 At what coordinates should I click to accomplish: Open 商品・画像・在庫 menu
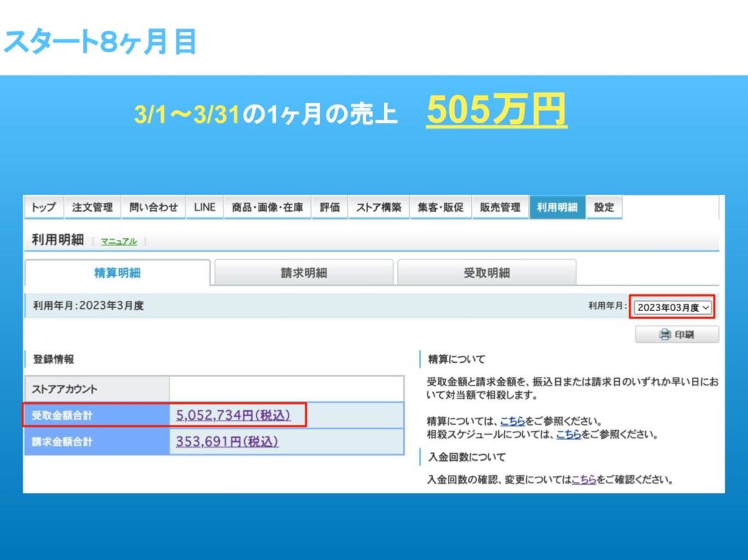click(x=267, y=207)
